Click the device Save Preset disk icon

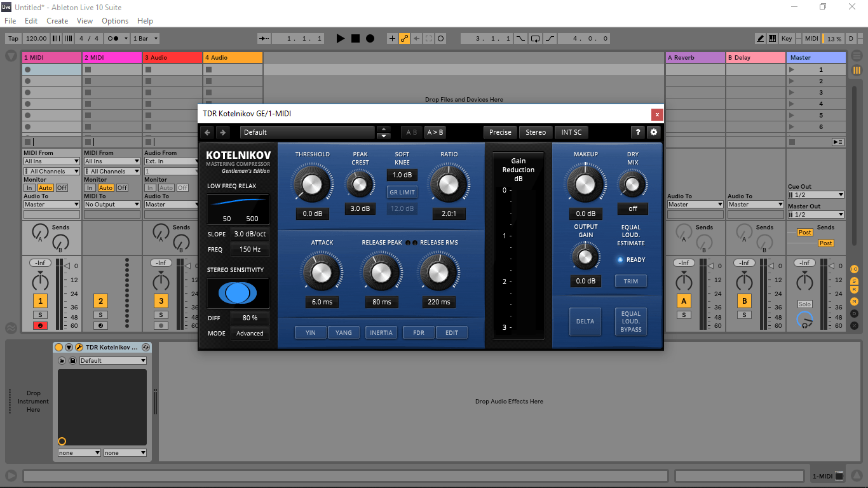[72, 361]
